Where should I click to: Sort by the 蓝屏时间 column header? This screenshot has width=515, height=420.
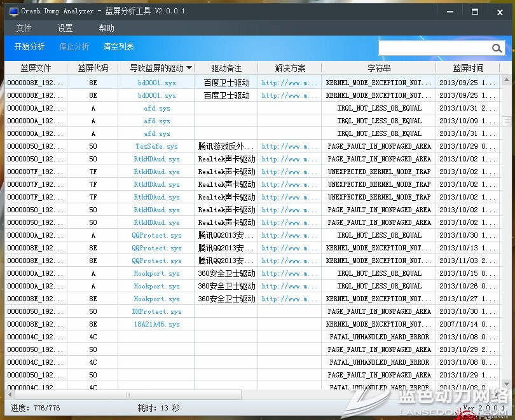(x=468, y=68)
